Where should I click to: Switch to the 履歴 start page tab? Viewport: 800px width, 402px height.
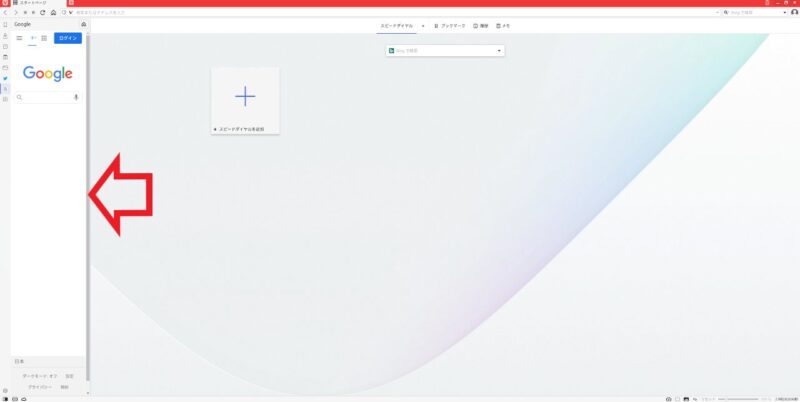point(481,26)
